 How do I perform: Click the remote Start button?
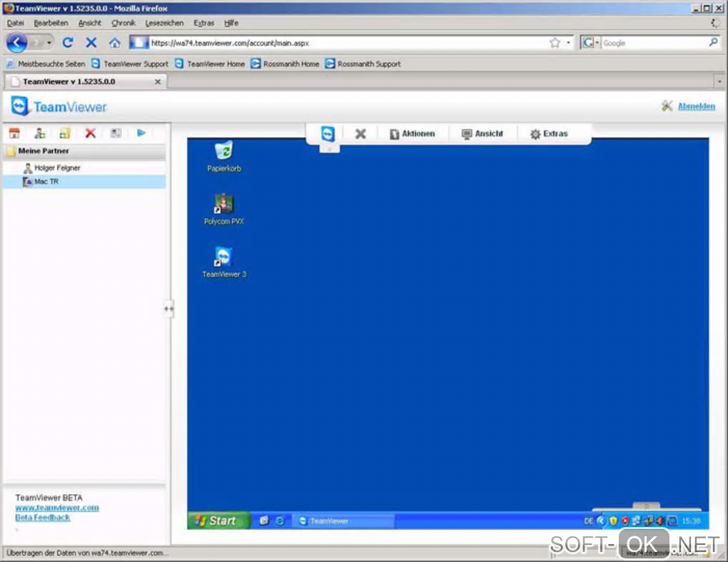pos(219,521)
